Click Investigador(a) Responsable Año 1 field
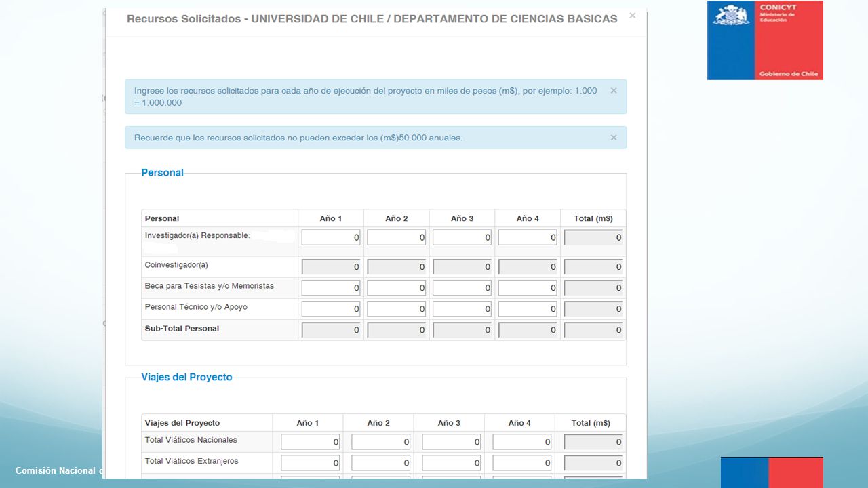 pyautogui.click(x=331, y=237)
